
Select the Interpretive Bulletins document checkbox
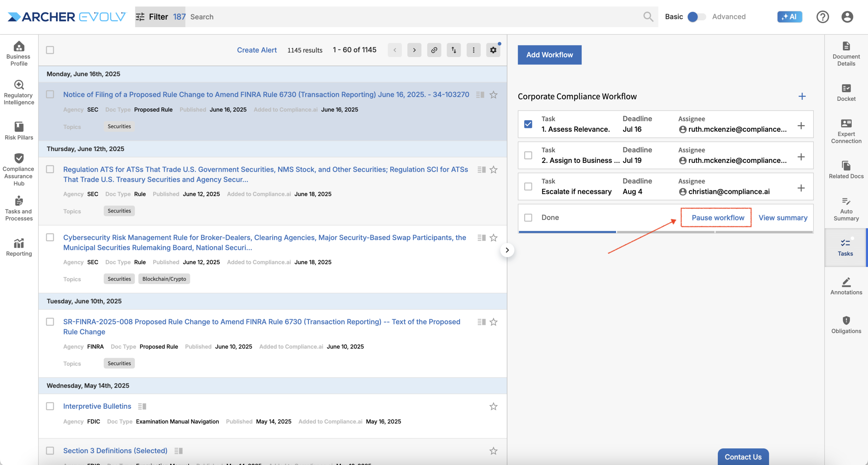click(50, 406)
